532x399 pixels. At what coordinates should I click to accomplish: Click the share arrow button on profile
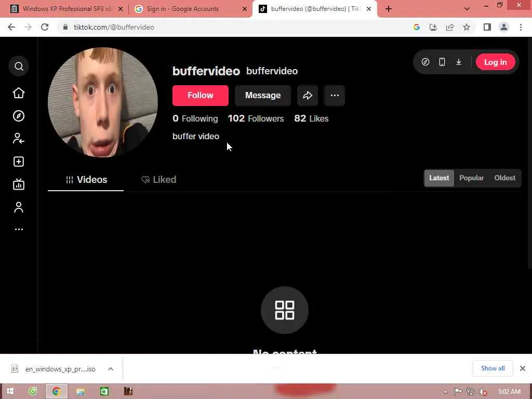coord(308,96)
